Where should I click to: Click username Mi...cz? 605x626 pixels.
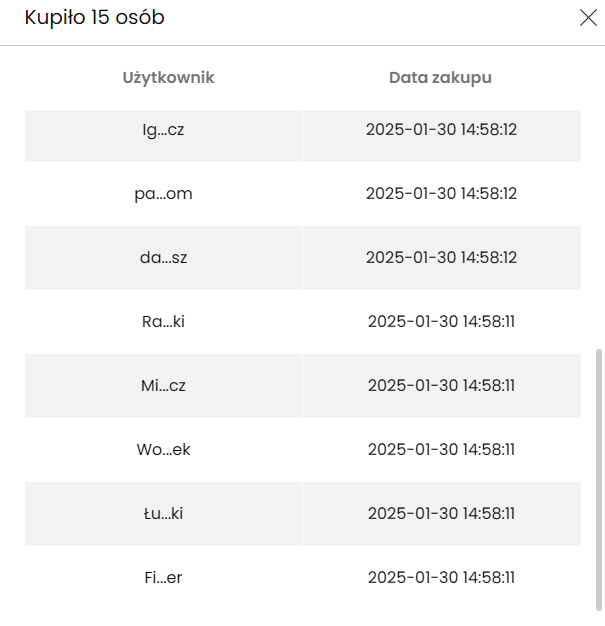pyautogui.click(x=164, y=385)
